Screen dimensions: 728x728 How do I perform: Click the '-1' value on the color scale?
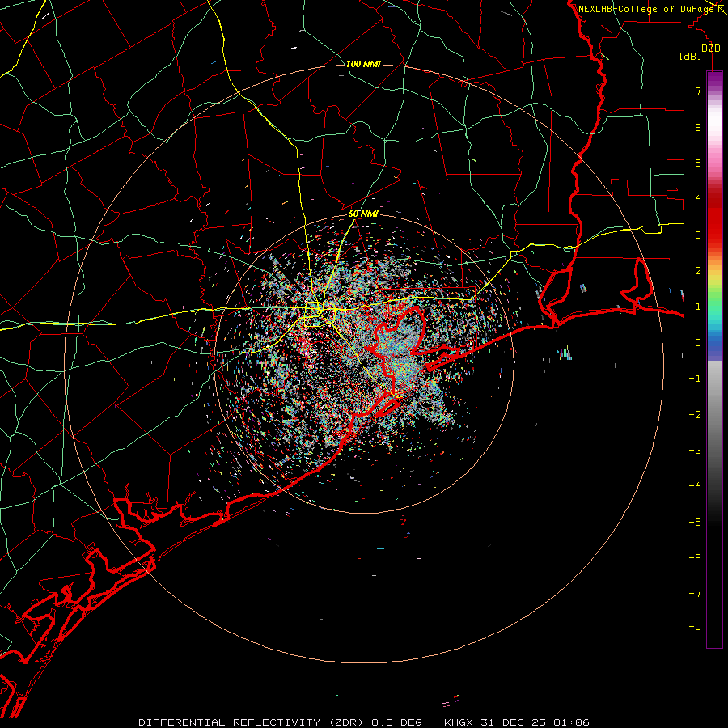point(695,379)
